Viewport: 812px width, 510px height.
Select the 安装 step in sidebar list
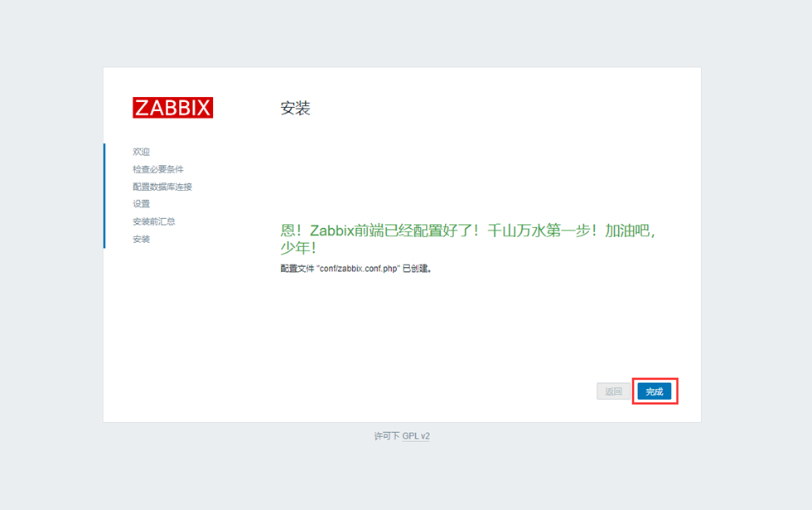coord(141,239)
